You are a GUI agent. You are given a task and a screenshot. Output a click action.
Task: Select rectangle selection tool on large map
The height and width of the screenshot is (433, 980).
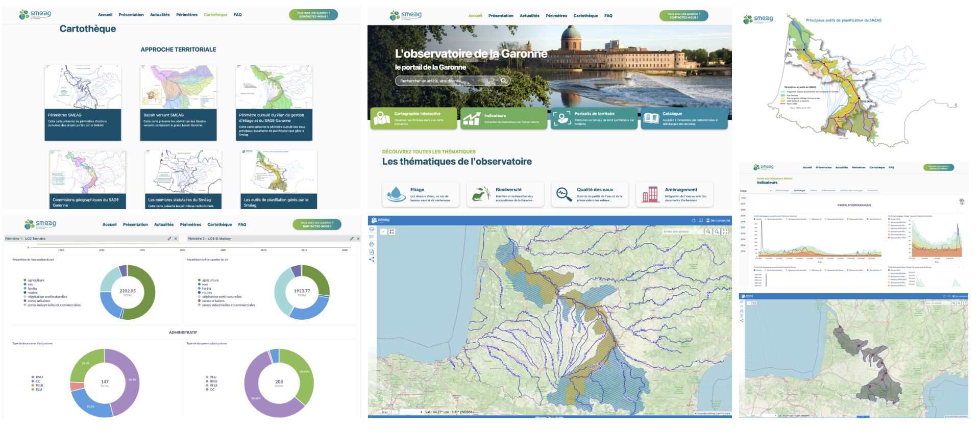(391, 232)
